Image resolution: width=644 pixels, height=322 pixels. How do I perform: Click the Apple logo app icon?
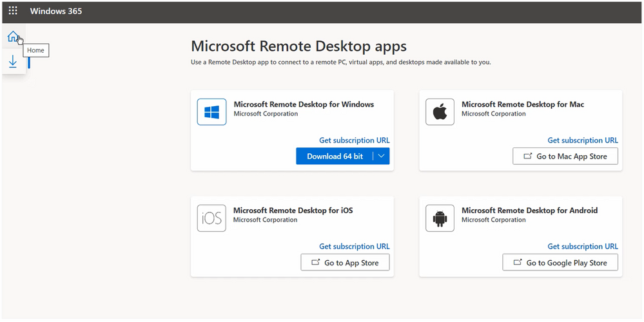[x=440, y=112]
